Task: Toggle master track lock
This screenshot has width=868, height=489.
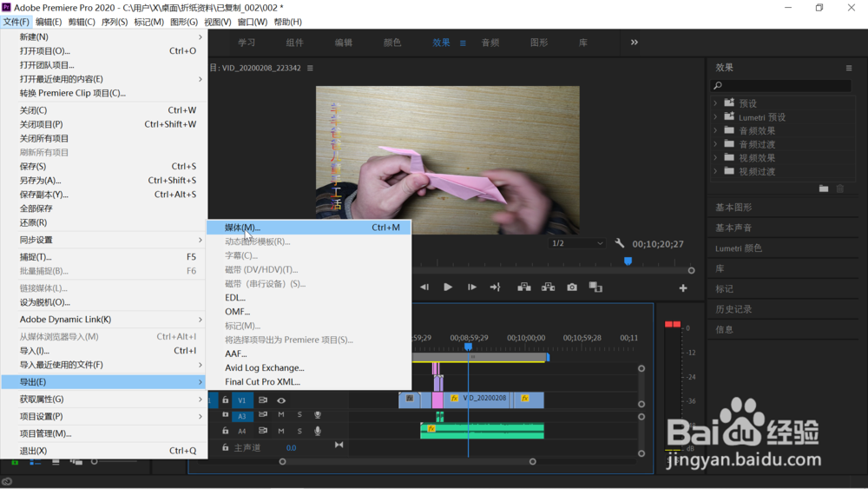Action: [226, 447]
